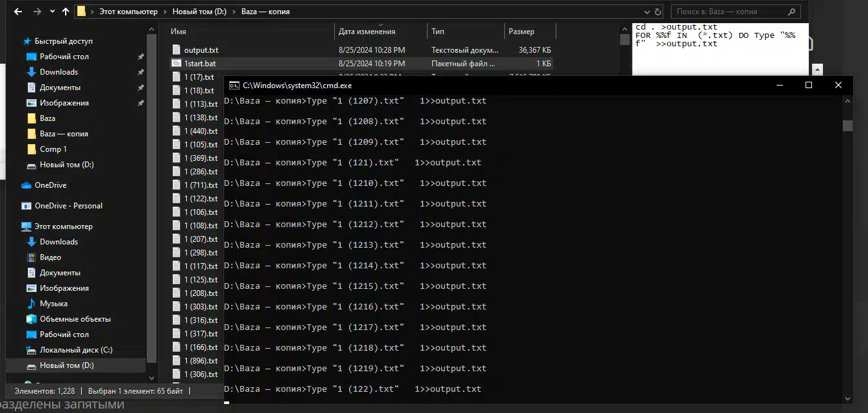Click the Видео film icon in sidebar
Image resolution: width=868 pixels, height=413 pixels.
click(x=32, y=257)
